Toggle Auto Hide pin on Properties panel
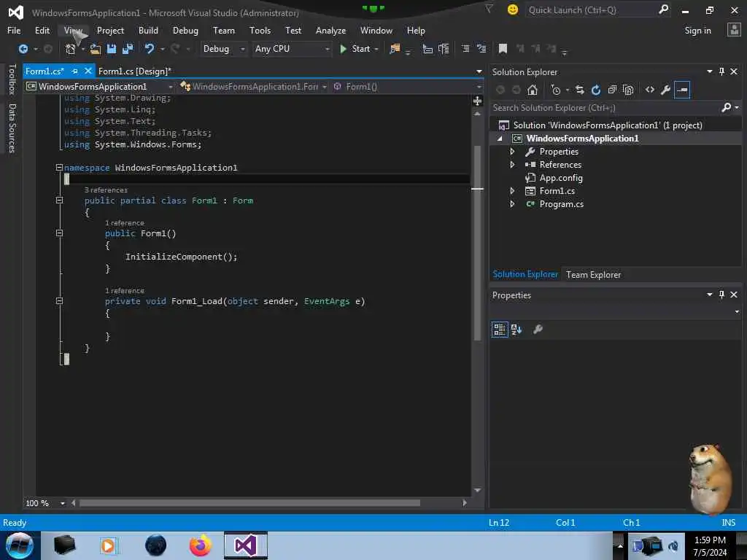The image size is (747, 560). (721, 295)
